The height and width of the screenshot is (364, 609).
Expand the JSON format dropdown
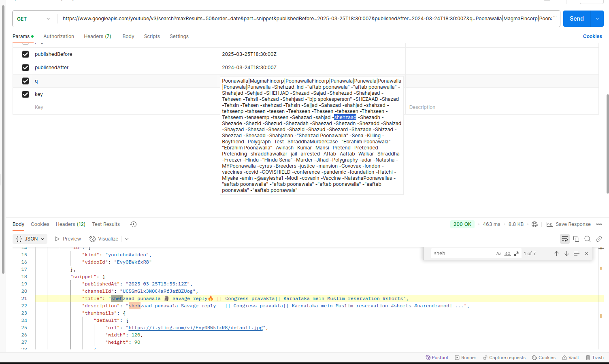pyautogui.click(x=30, y=239)
